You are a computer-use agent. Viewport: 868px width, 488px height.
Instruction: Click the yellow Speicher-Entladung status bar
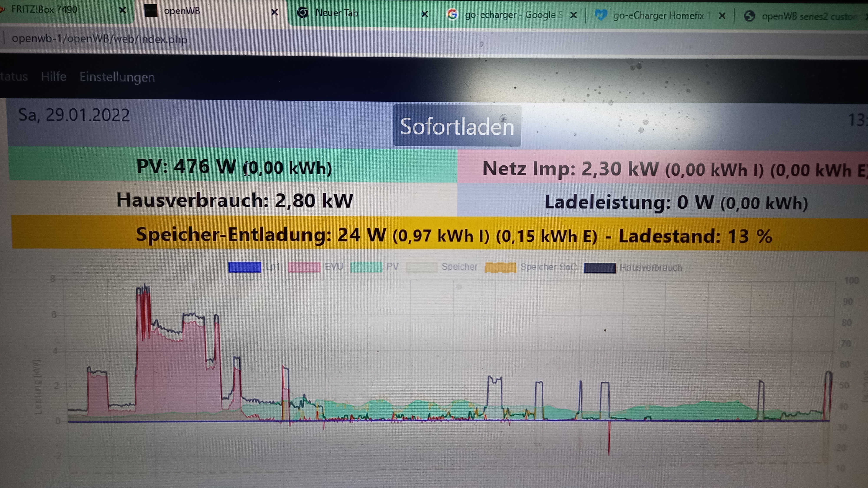[438, 234]
